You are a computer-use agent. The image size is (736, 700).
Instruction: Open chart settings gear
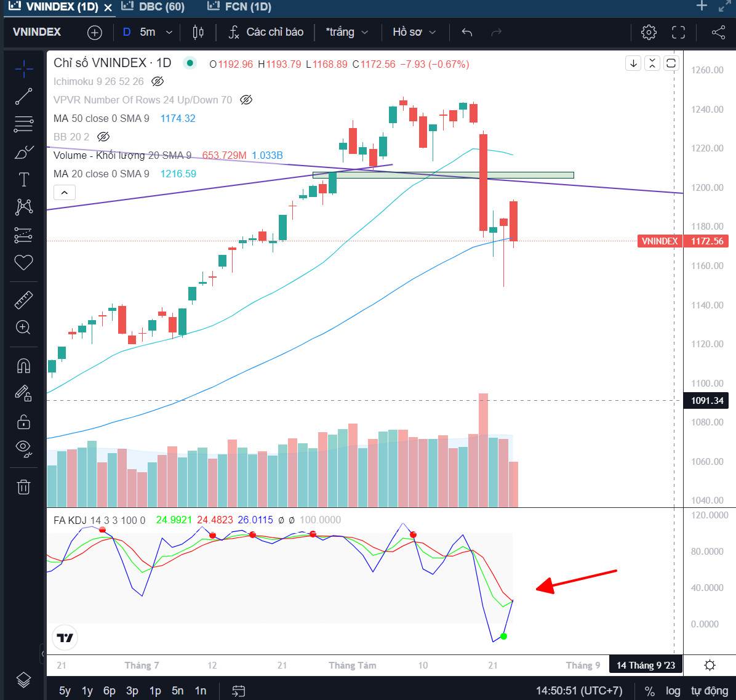point(649,33)
